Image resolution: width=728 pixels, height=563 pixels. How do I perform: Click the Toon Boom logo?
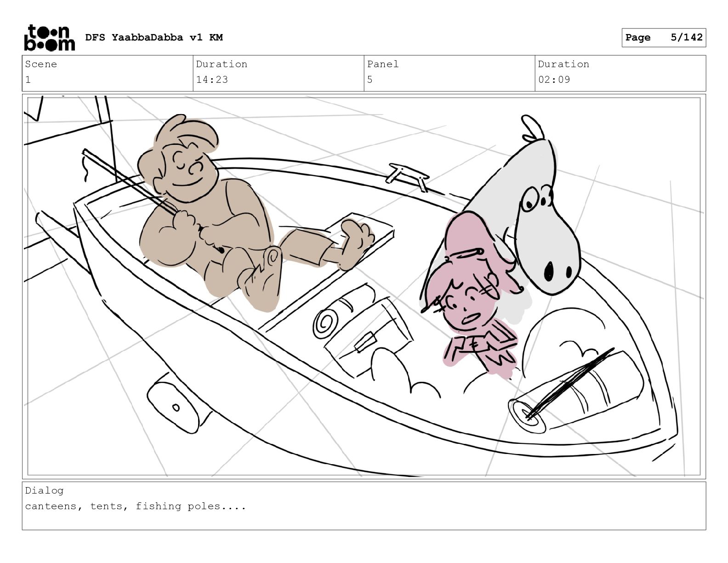(49, 38)
